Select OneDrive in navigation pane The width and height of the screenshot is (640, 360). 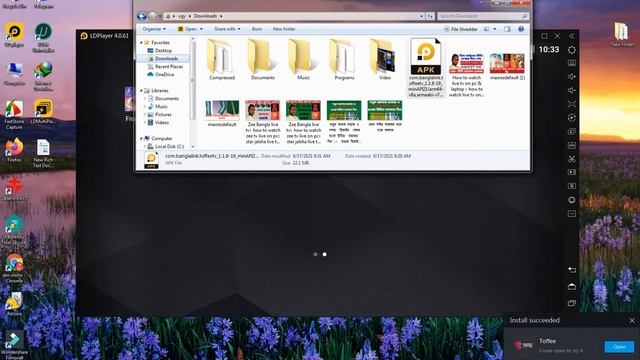point(164,75)
